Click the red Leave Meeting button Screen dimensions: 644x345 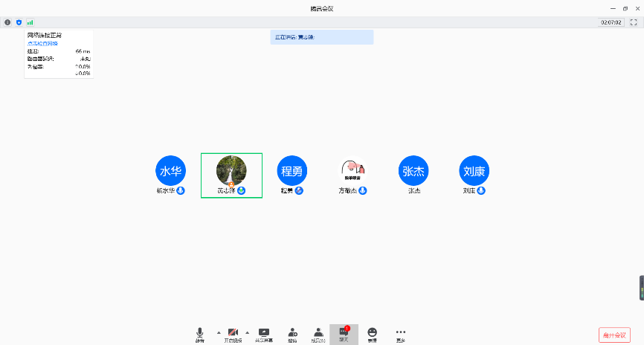(614, 335)
